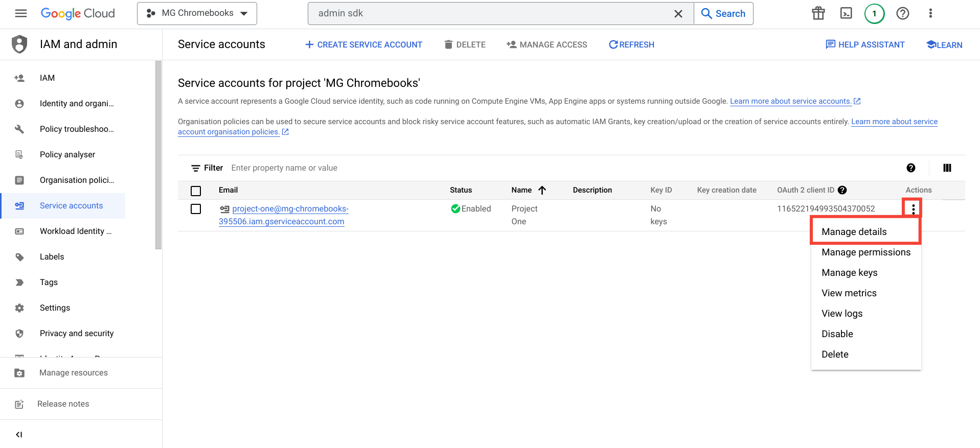Click Manage resources in sidebar
This screenshot has height=448, width=980.
click(x=81, y=373)
